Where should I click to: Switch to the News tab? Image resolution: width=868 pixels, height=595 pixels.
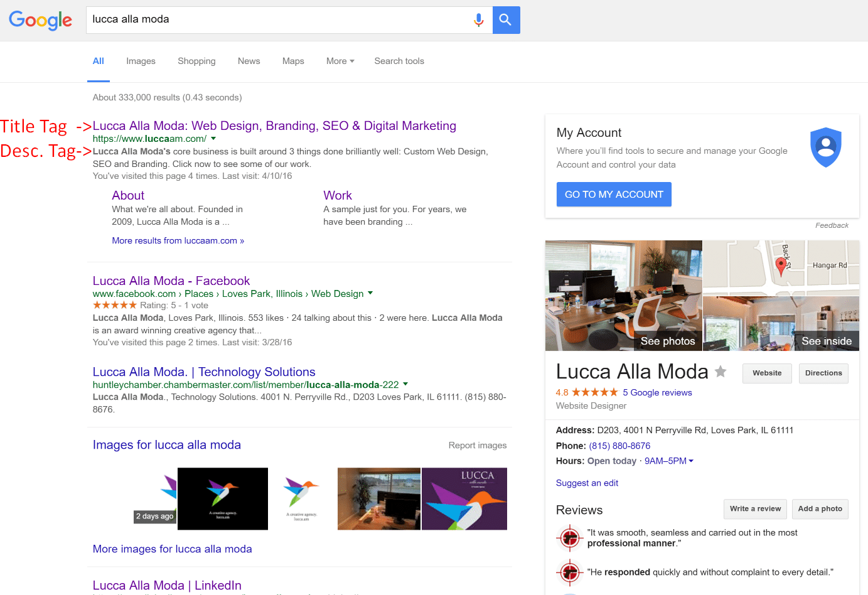pos(249,62)
